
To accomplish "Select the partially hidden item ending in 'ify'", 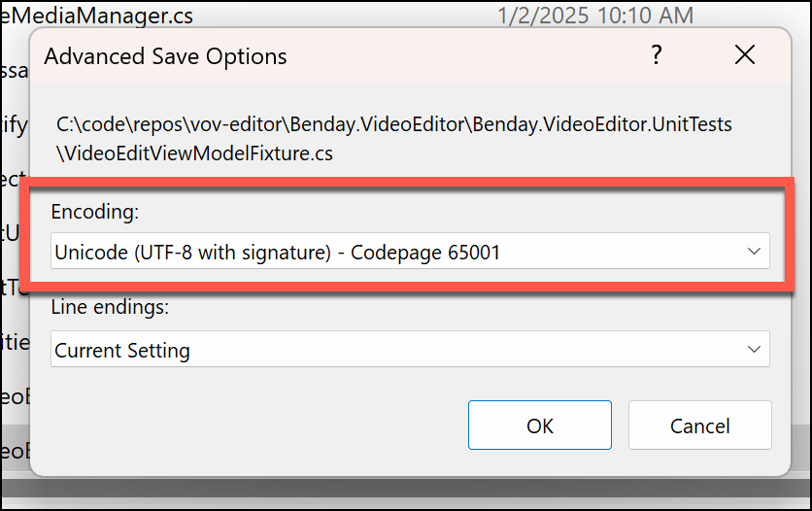I will click(x=14, y=124).
